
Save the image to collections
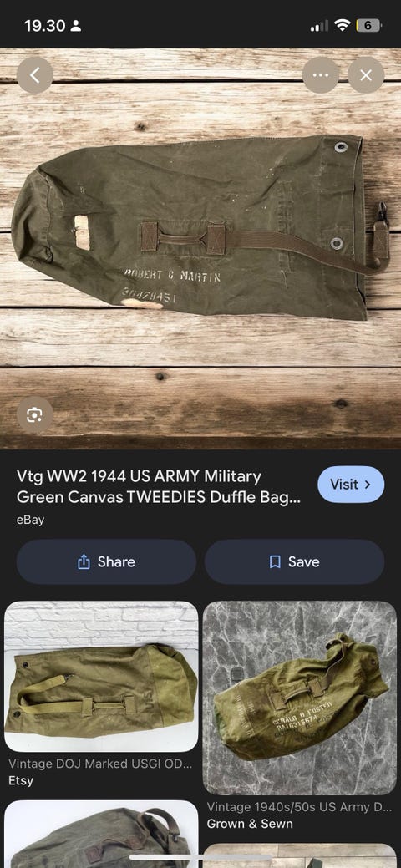295,562
